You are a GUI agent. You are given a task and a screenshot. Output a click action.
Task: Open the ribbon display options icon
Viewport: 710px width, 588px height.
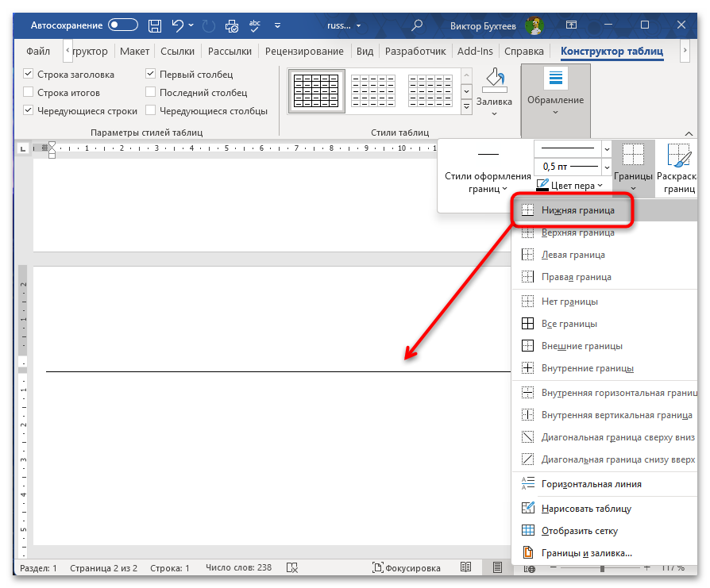[572, 25]
